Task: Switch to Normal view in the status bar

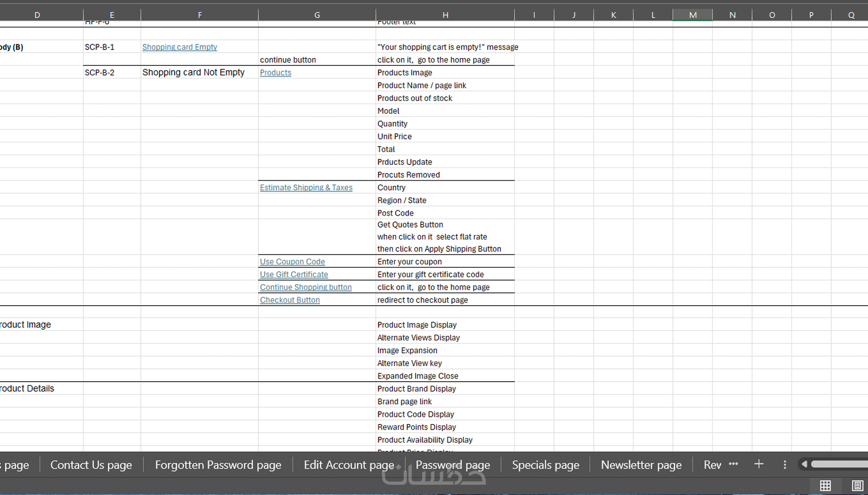Action: [x=825, y=485]
